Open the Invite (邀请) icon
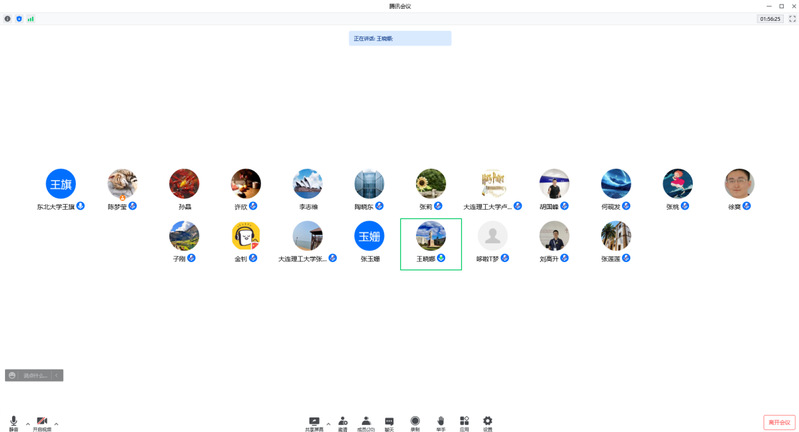This screenshot has height=432, width=799. pyautogui.click(x=343, y=423)
